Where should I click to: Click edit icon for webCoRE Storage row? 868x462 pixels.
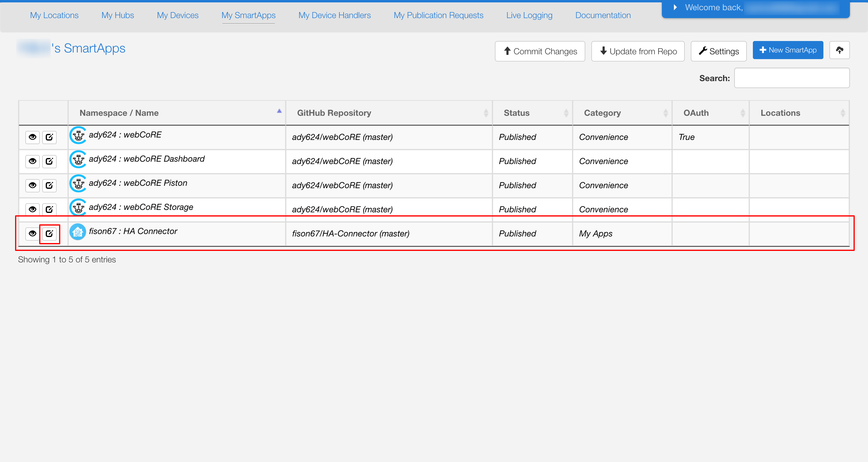click(x=49, y=209)
